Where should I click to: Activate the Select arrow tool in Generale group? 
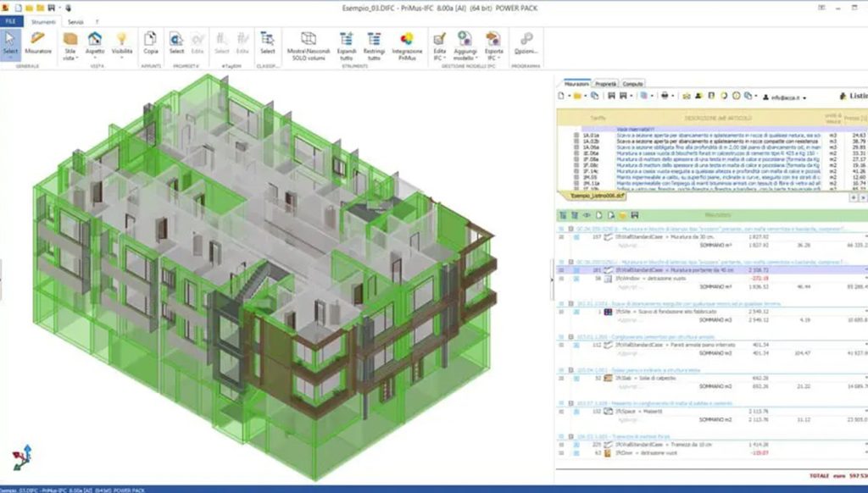pos(10,44)
